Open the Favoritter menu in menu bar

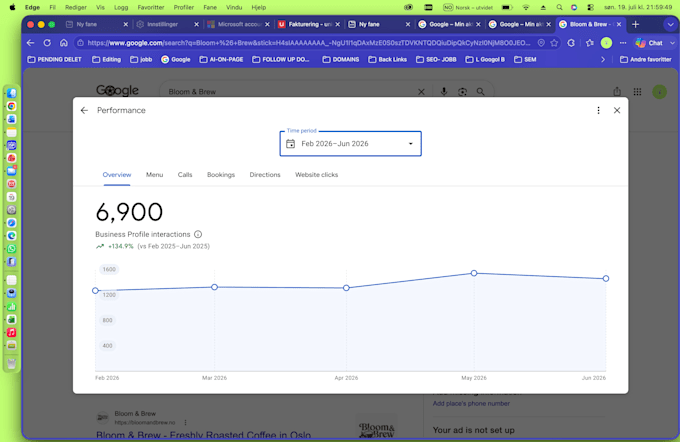[150, 7]
